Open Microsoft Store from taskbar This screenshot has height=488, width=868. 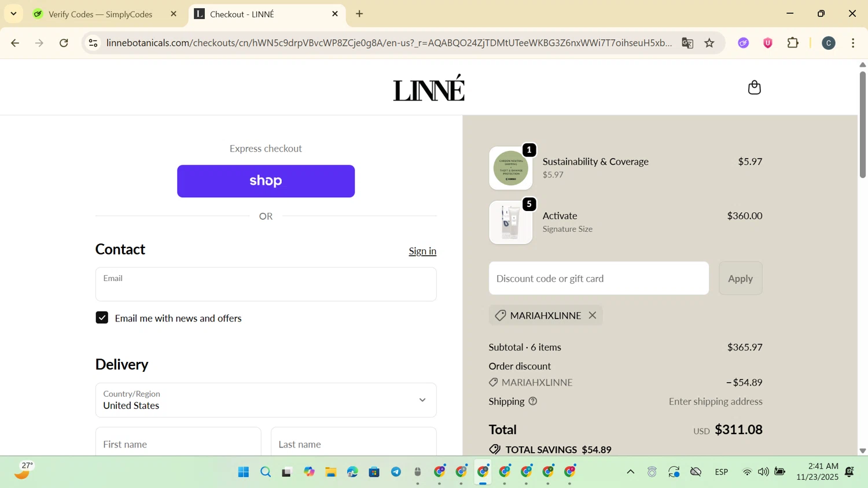[x=374, y=472]
